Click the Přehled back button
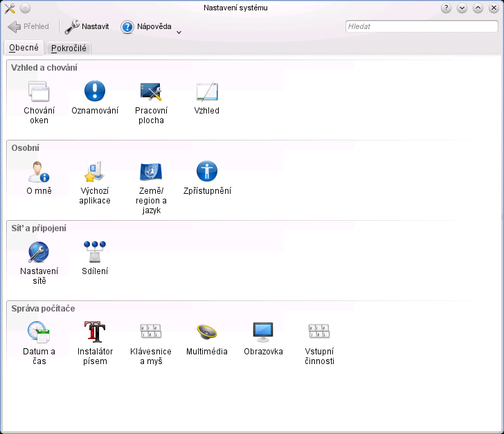 [x=28, y=27]
